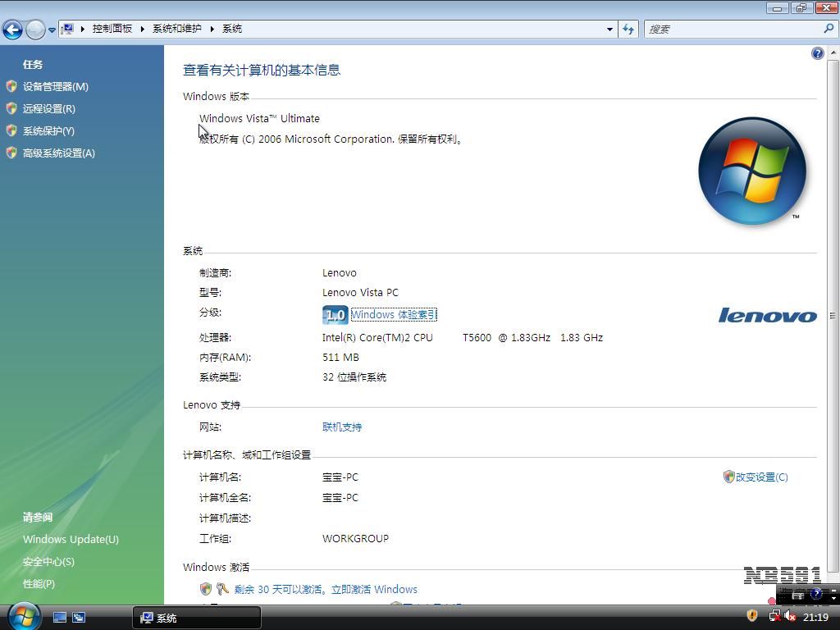The image size is (840, 630).
Task: Click the address bar refresh icon
Action: (x=628, y=29)
